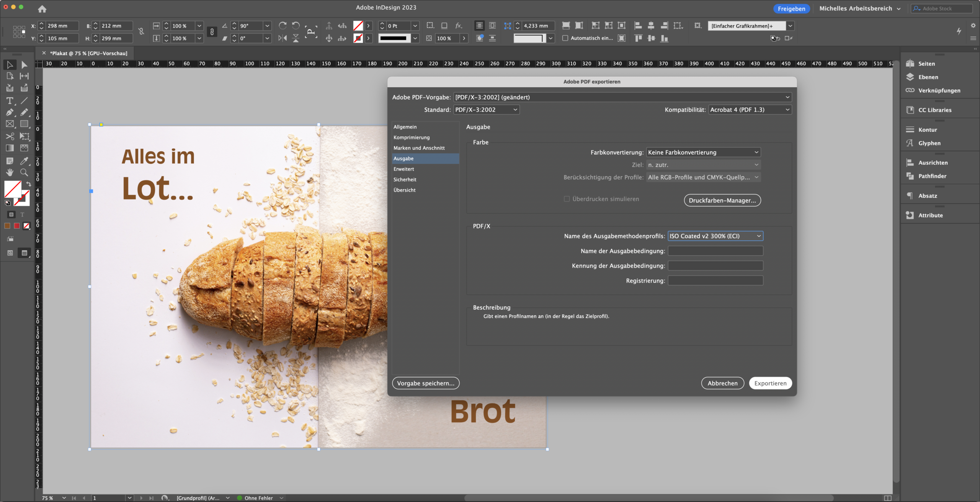Open the Ebenen panel icon
This screenshot has height=502, width=980.
(x=910, y=77)
